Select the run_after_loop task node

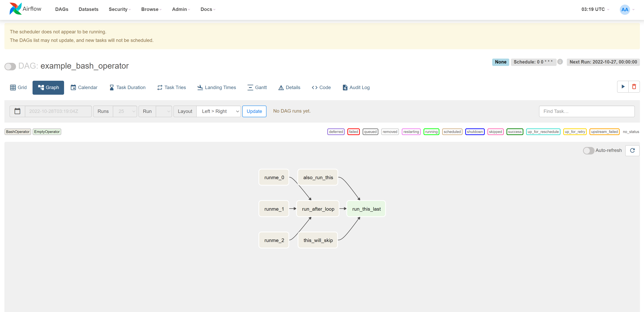pos(318,209)
